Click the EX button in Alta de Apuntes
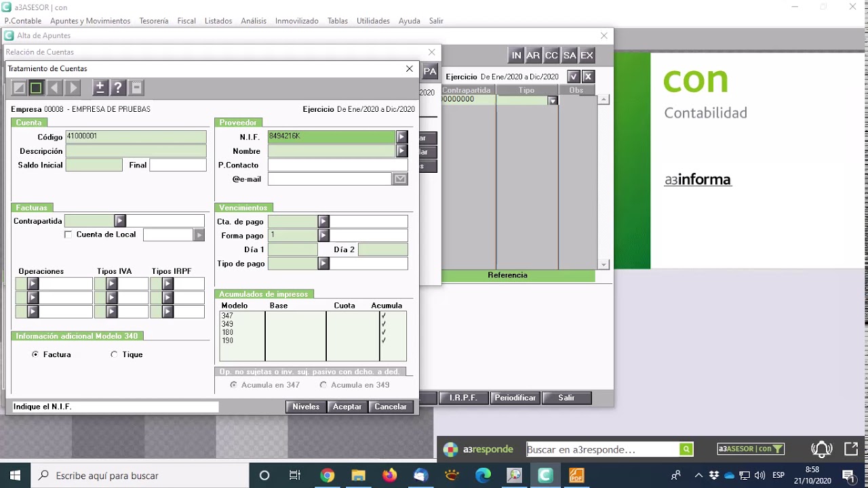This screenshot has width=868, height=488. [x=587, y=56]
